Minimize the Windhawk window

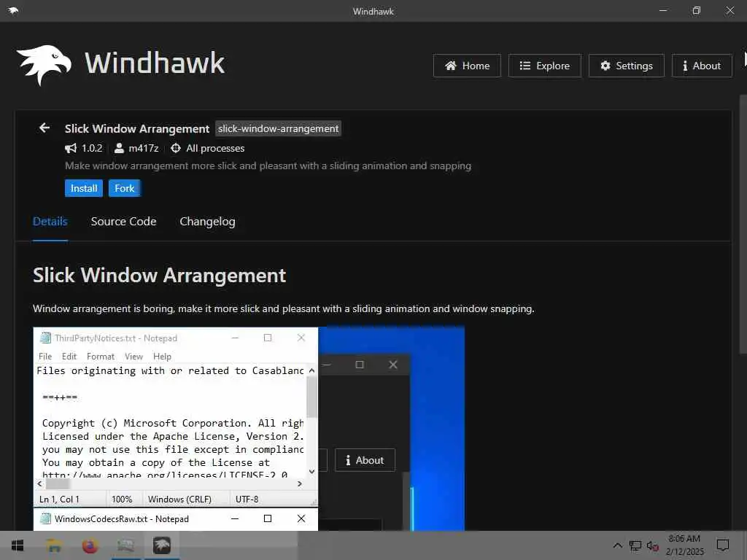pyautogui.click(x=662, y=10)
